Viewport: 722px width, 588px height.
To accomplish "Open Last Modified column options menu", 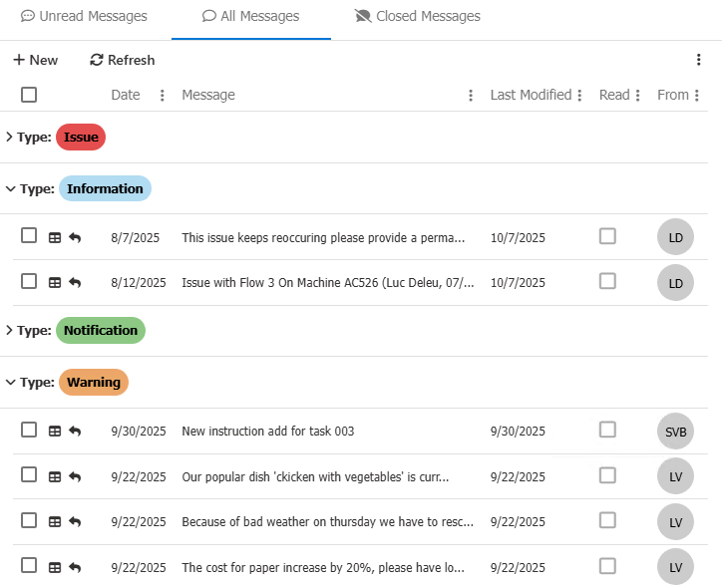I will (x=579, y=96).
